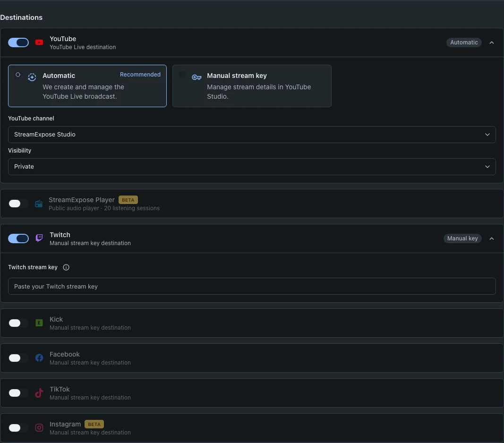Click 'We create and manage the YouTube Live broadcast' text

tap(83, 92)
